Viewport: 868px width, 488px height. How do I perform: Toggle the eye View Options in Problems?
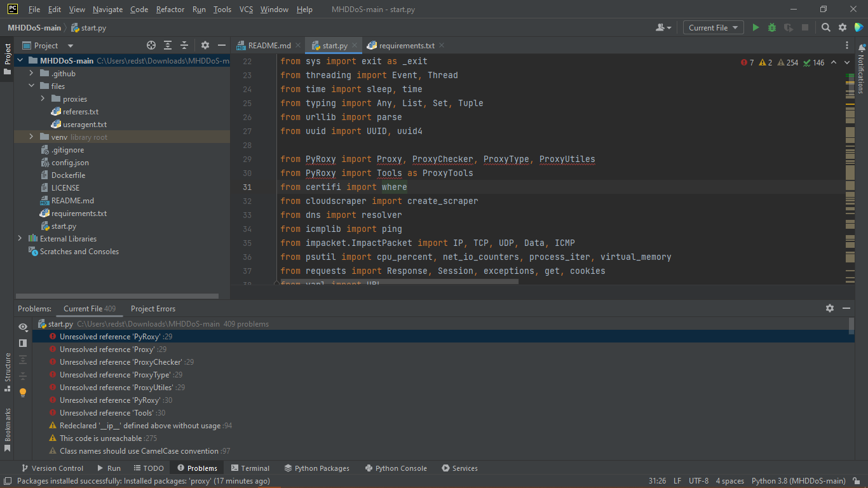23,327
